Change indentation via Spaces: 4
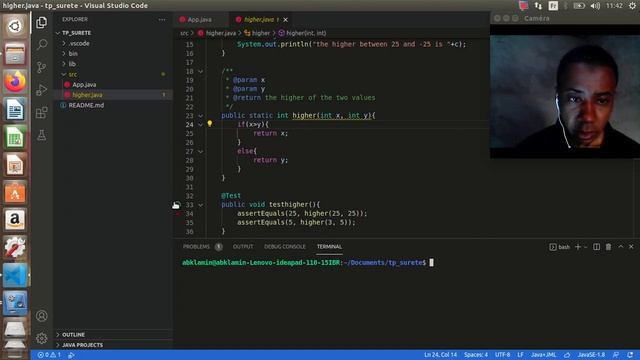Screen dimensions: 640x360 tap(476, 355)
